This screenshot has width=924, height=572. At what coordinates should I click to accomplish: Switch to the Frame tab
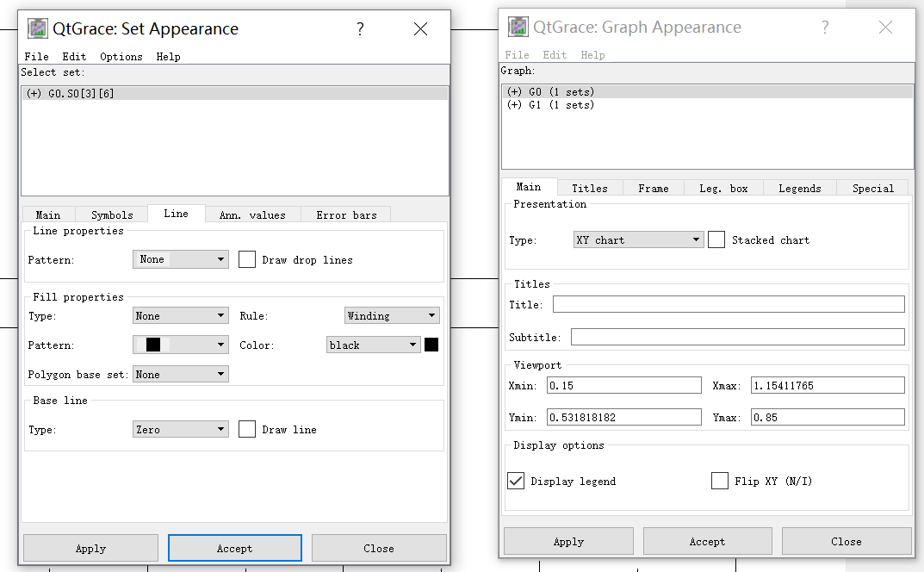coord(653,187)
